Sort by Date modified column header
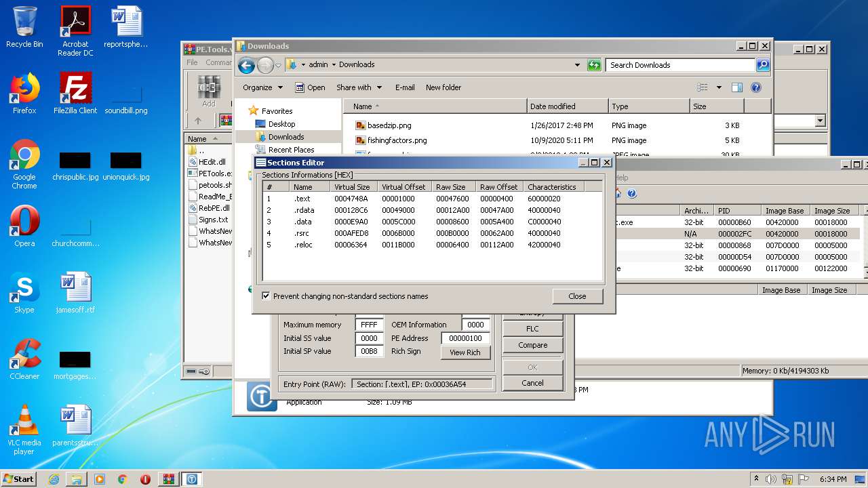The image size is (868, 488). [x=568, y=106]
